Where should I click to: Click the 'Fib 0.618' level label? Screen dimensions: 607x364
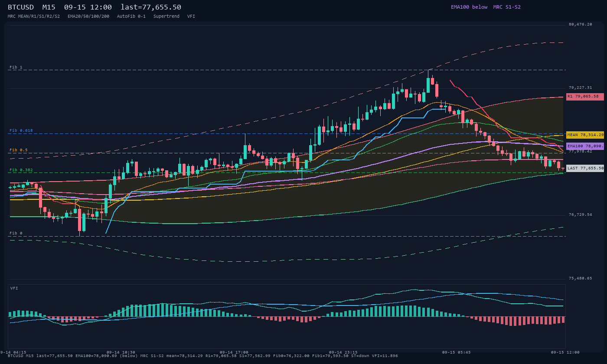[x=21, y=130]
